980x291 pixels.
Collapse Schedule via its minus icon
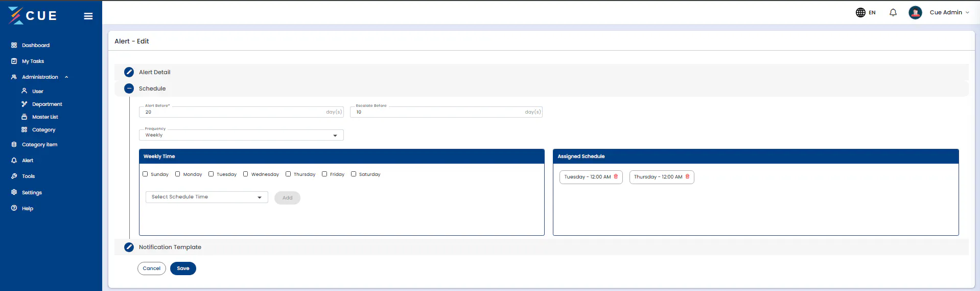coord(129,88)
